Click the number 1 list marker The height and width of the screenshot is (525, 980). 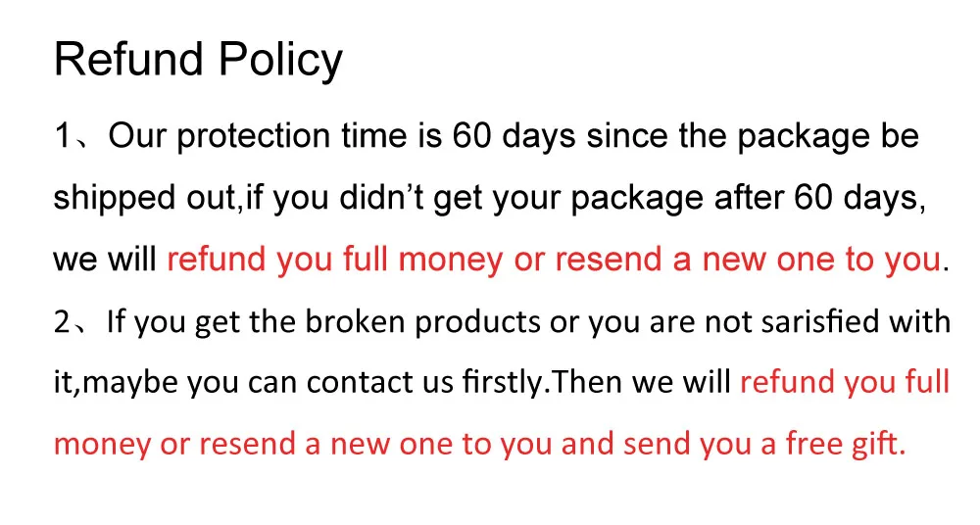click(x=63, y=136)
